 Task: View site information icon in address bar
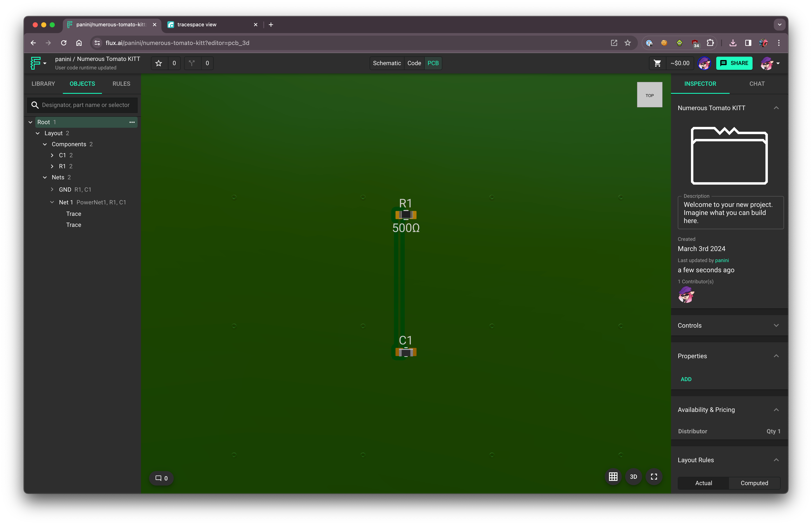pyautogui.click(x=97, y=43)
